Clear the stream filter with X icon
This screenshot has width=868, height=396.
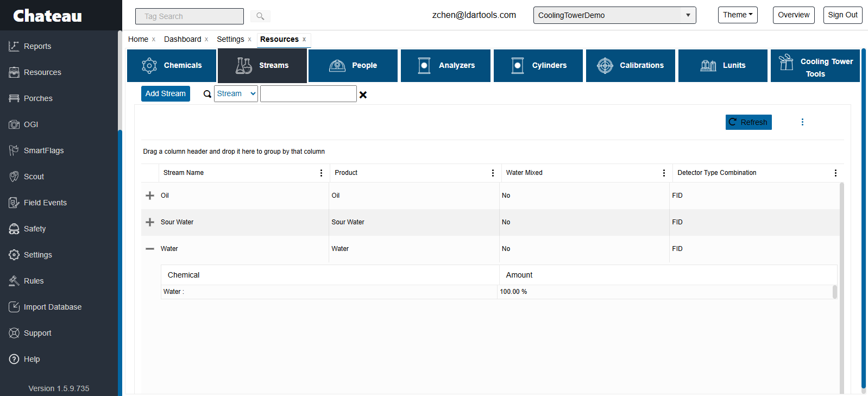click(x=363, y=95)
